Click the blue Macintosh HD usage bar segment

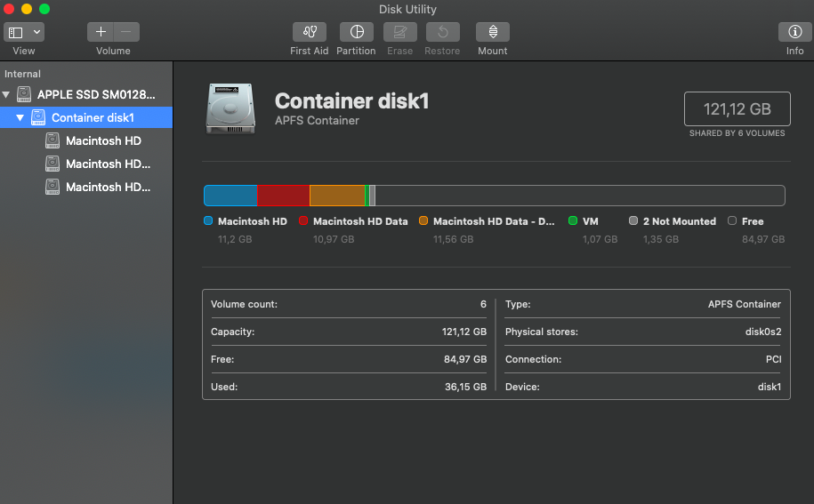point(230,196)
